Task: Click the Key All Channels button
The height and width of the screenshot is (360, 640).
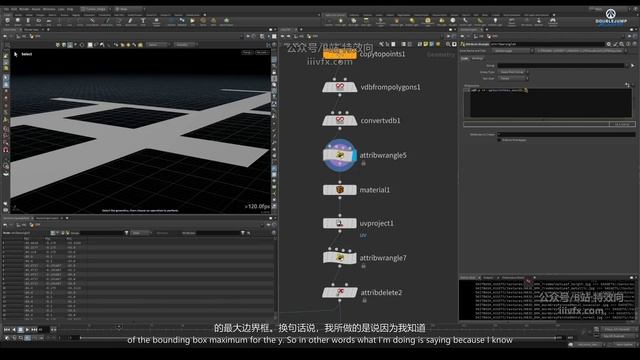Action: click(x=617, y=329)
